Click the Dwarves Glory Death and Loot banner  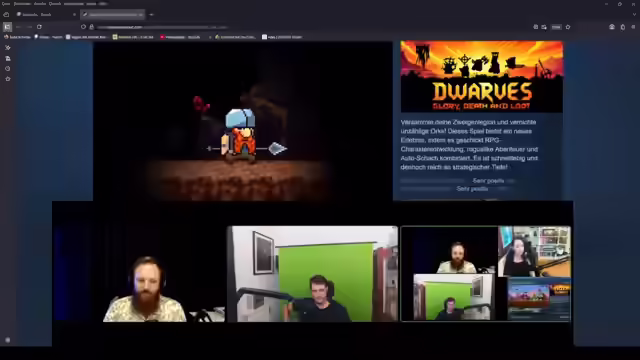pyautogui.click(x=482, y=77)
